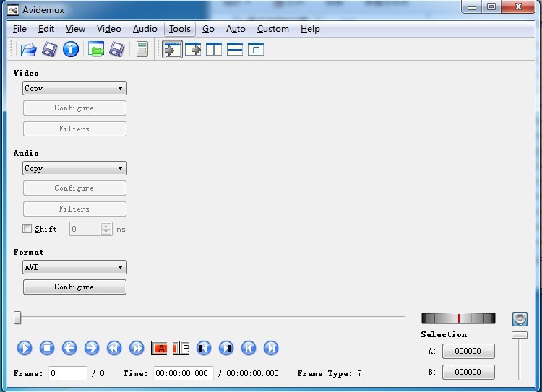Set selection start marker A
The height and width of the screenshot is (392, 542).
pyautogui.click(x=160, y=348)
